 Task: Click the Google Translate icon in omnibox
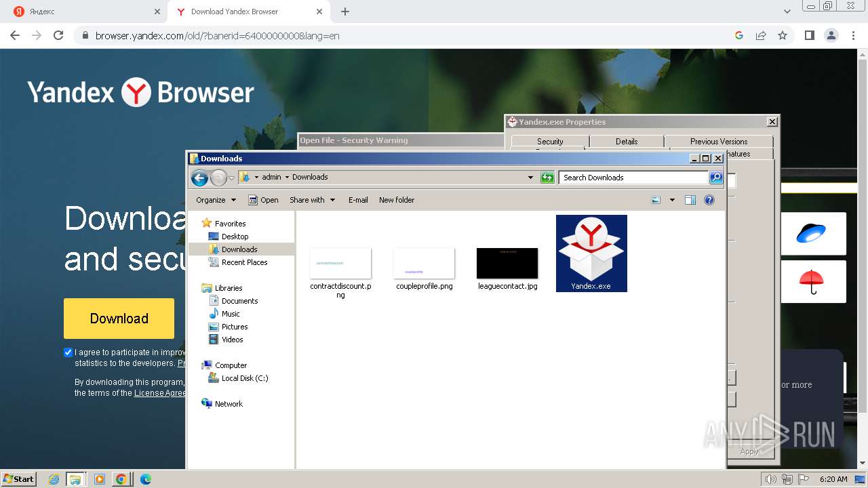point(739,35)
